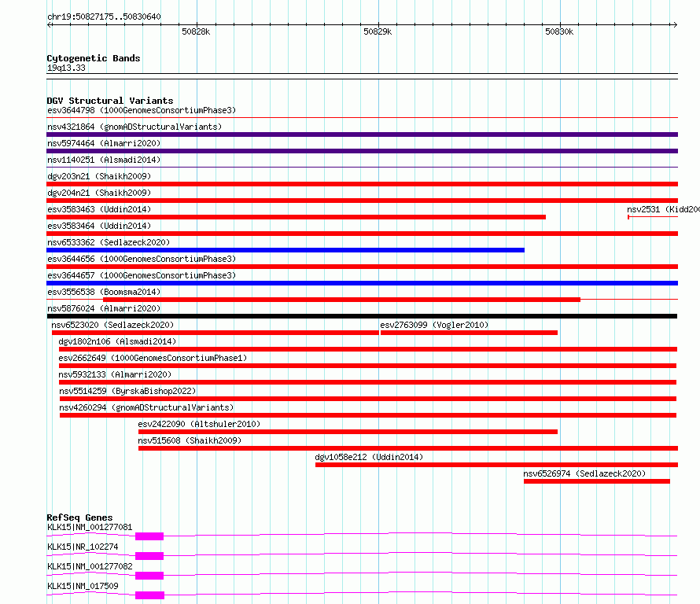Click the nsv2531 Kidd variant marker

[x=653, y=217]
